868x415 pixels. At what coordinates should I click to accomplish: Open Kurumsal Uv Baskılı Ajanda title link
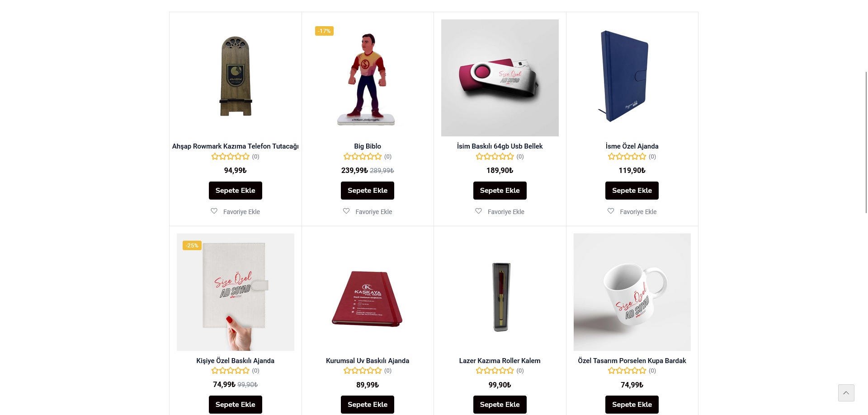(x=368, y=361)
